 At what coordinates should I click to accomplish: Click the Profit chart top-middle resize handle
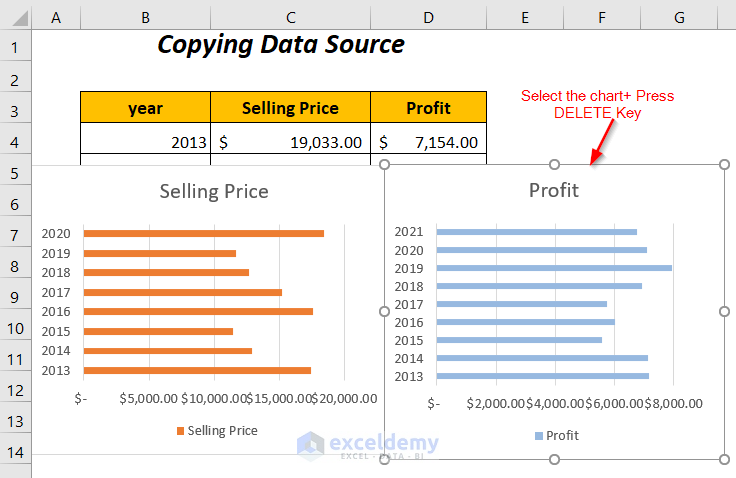pyautogui.click(x=555, y=164)
